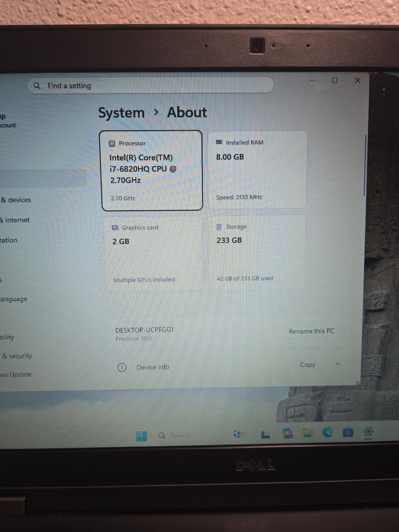
Task: Open the Storage spec card
Action: (258, 251)
